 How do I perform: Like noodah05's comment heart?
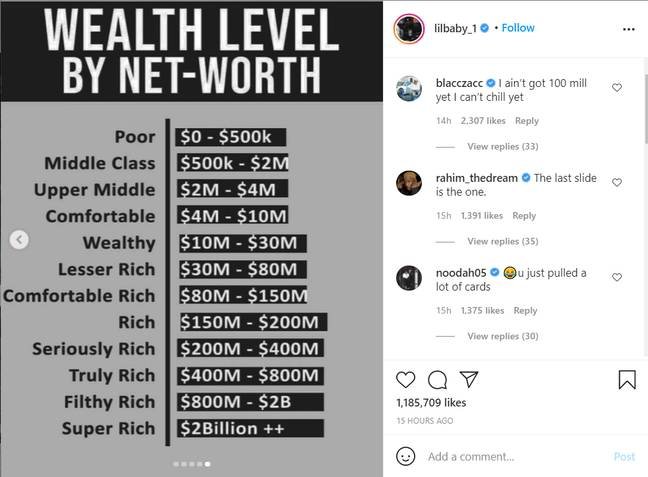617,277
